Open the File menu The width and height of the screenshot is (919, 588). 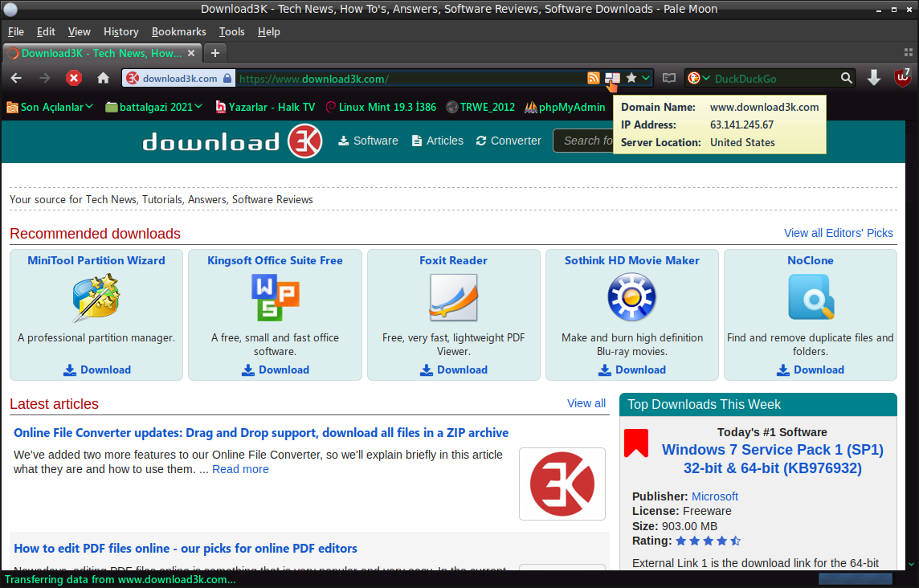[x=16, y=31]
